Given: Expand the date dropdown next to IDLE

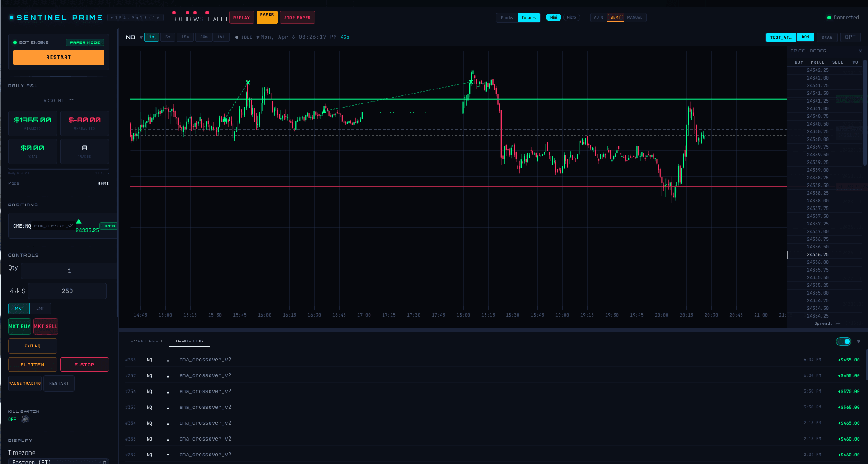Looking at the screenshot, I should pos(258,37).
